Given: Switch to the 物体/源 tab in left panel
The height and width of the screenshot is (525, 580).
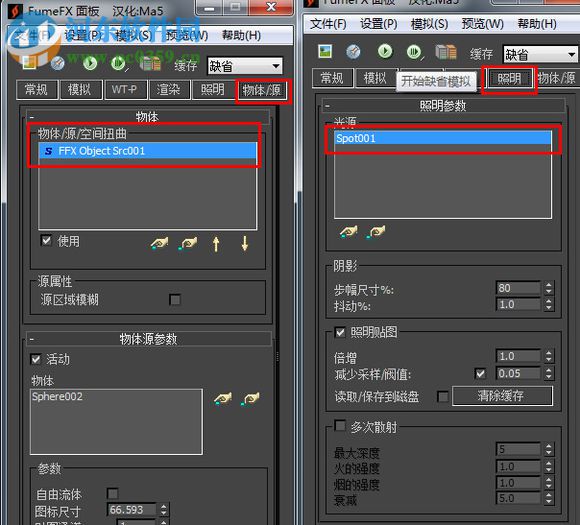Looking at the screenshot, I should click(261, 90).
